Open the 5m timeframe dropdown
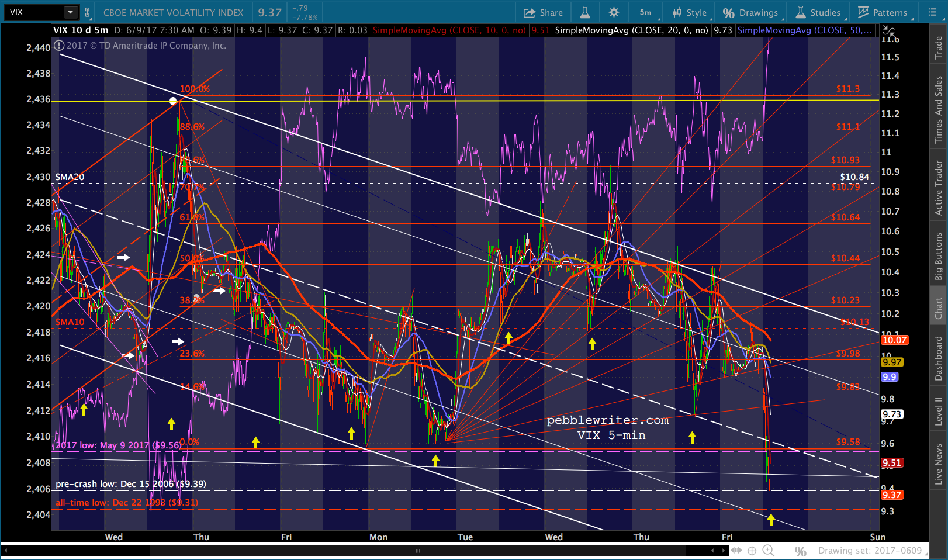This screenshot has height=560, width=948. [x=647, y=12]
